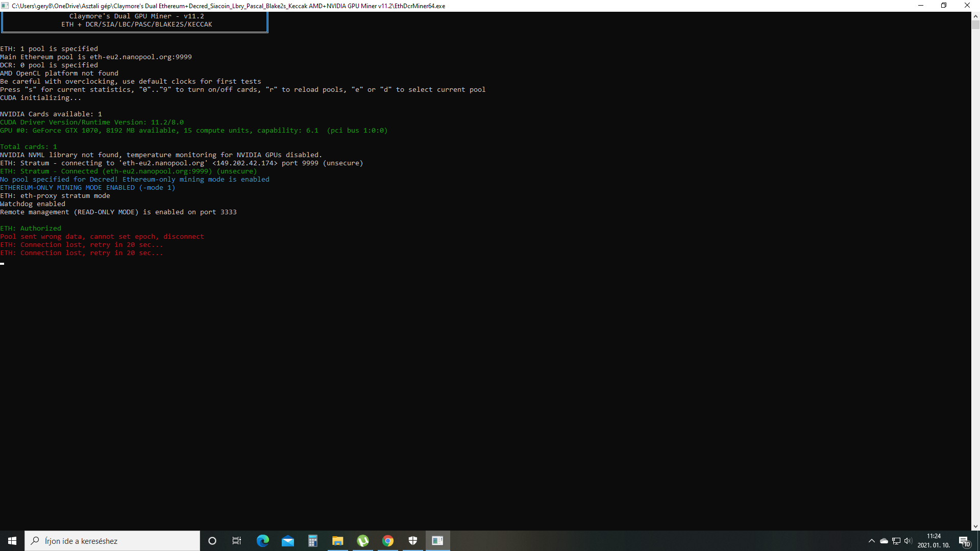Open the clock and date flyout
Image resolution: width=980 pixels, height=551 pixels.
pos(934,541)
